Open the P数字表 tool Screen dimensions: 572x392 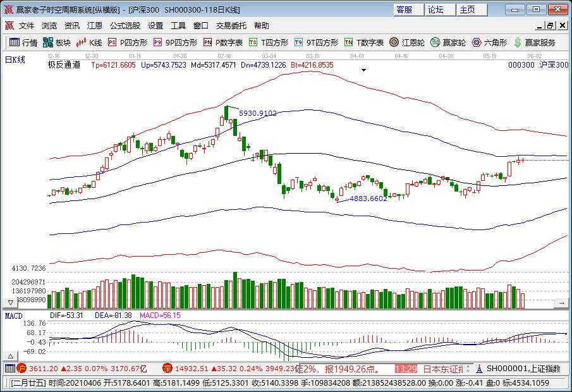click(223, 43)
